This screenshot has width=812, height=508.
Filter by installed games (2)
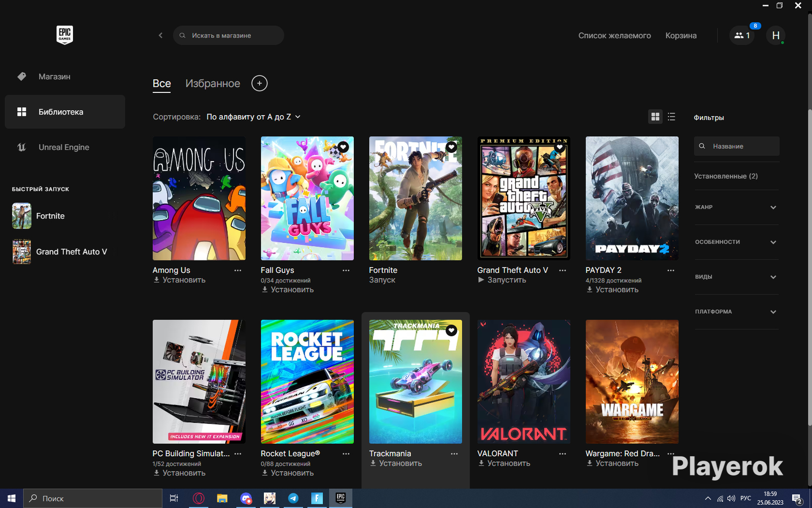(726, 176)
